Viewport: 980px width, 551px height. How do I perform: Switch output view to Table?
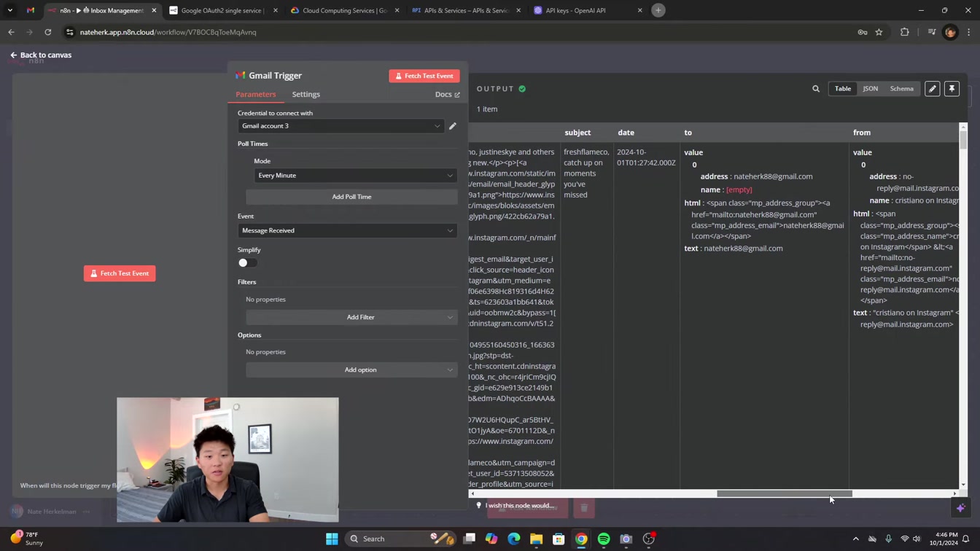843,89
